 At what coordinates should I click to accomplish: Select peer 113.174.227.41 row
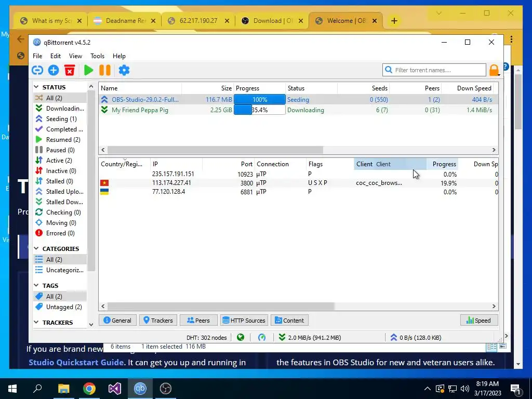[298, 183]
